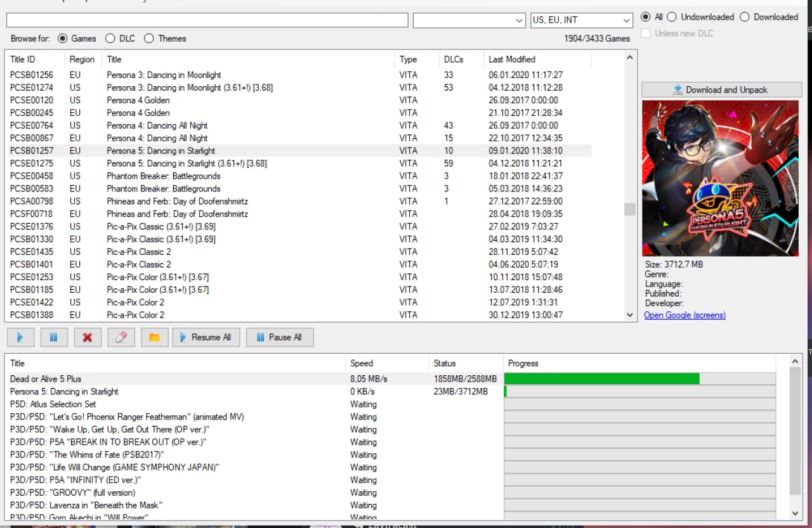This screenshot has height=528, width=812.
Task: Select the Themes radio button
Action: click(x=165, y=39)
